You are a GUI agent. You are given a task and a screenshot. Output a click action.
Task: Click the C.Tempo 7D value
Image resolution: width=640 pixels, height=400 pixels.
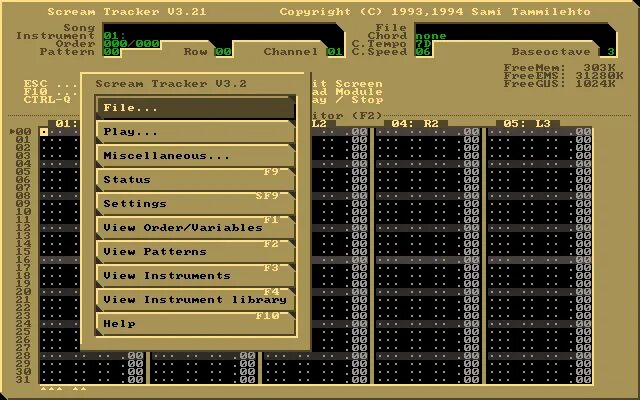[423, 44]
